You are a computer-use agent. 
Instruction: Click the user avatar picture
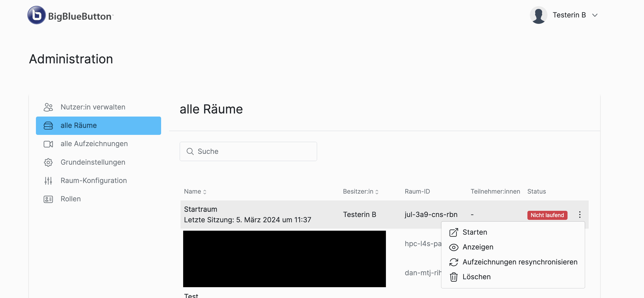click(538, 15)
